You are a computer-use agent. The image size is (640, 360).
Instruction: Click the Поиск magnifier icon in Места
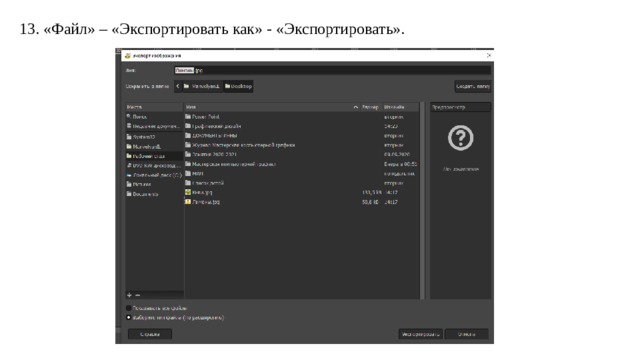click(129, 117)
